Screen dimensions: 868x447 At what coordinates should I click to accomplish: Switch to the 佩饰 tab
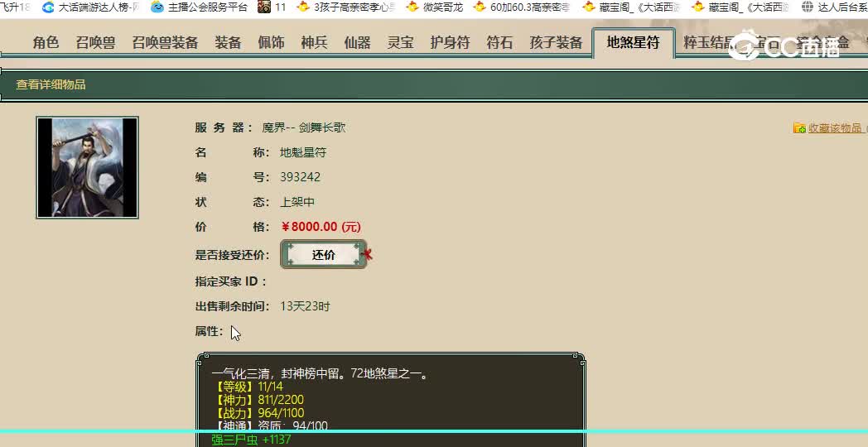click(272, 42)
